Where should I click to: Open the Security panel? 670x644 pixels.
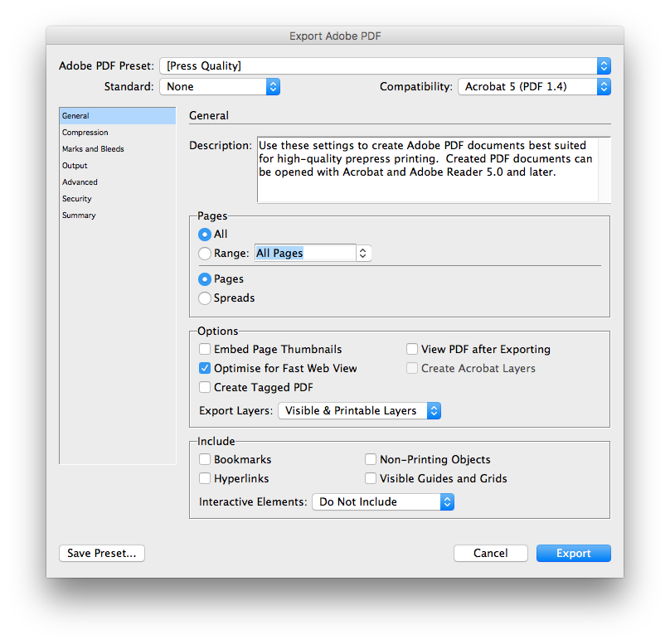pos(118,199)
